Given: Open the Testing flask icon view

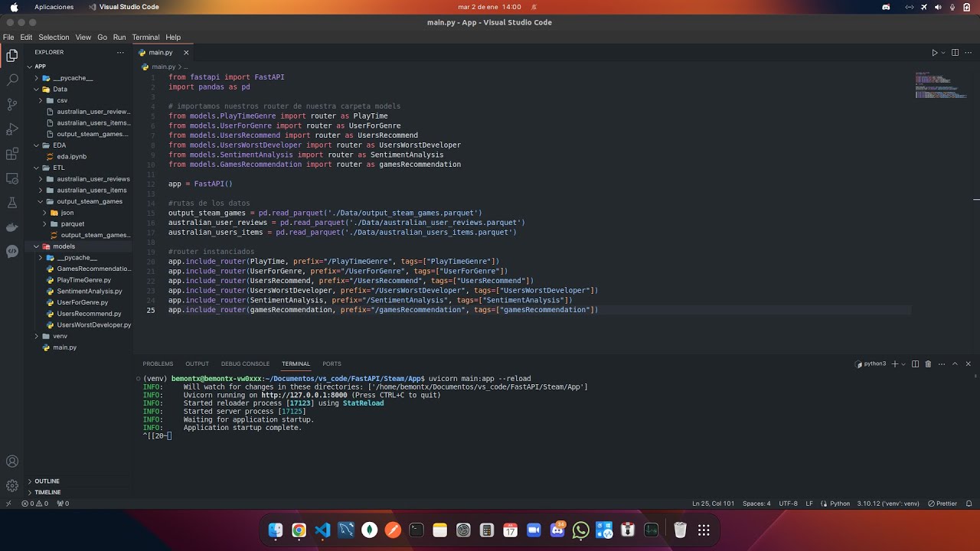Looking at the screenshot, I should click(x=12, y=203).
